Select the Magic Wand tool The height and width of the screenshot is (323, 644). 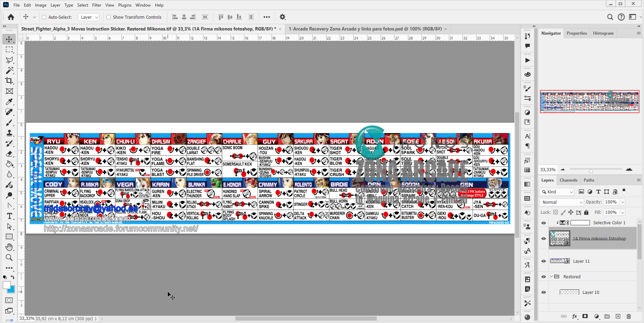[x=9, y=70]
